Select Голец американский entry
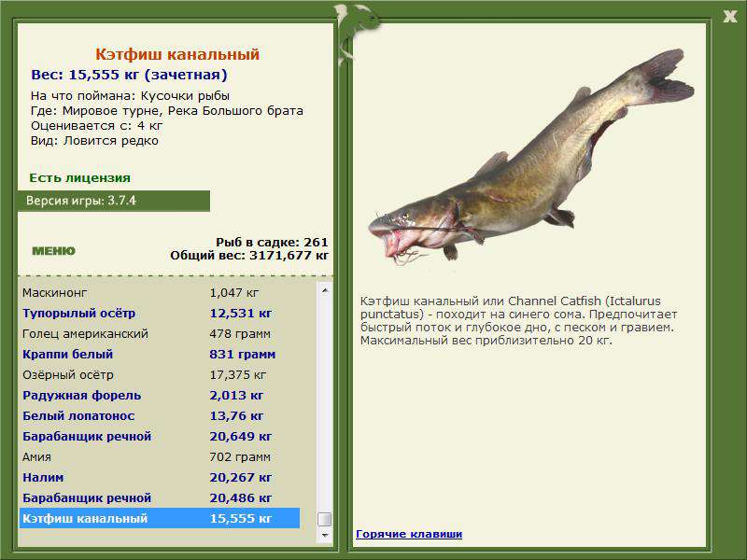This screenshot has height=560, width=747. (x=160, y=334)
